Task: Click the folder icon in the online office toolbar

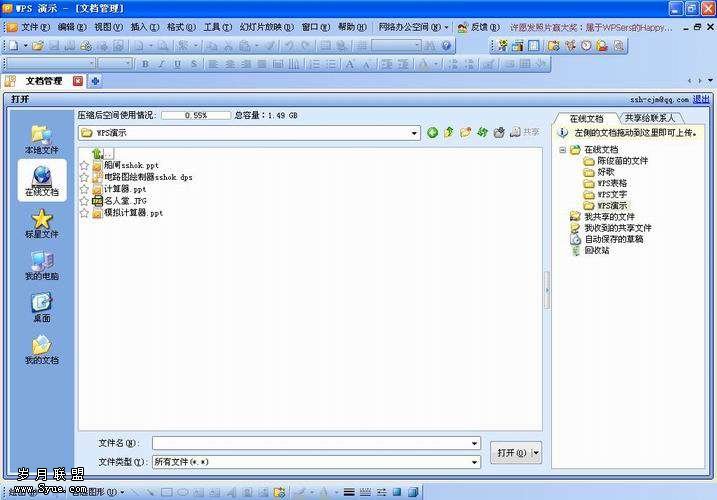Action: [553, 46]
